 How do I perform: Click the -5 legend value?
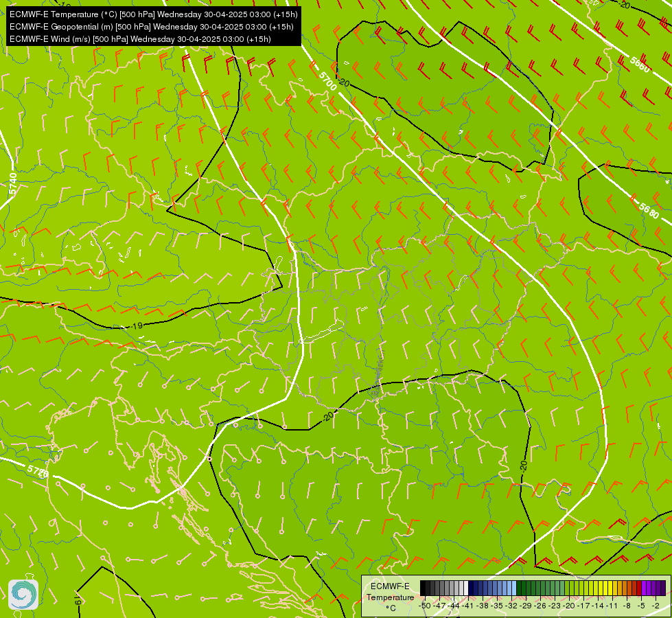tap(641, 606)
